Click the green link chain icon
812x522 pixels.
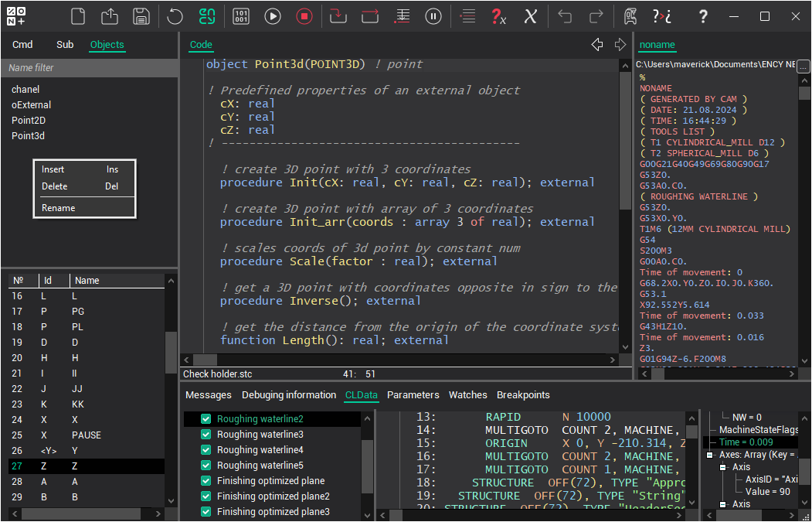[207, 16]
